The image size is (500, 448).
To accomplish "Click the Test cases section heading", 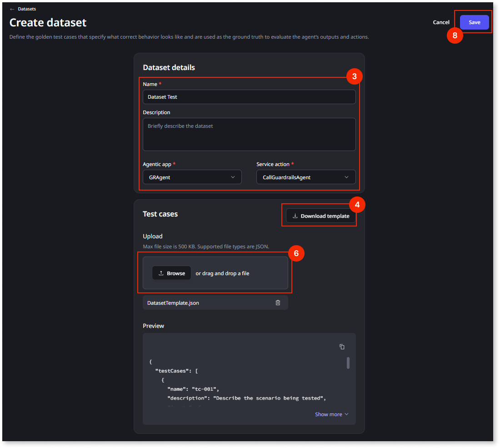I will 160,214.
